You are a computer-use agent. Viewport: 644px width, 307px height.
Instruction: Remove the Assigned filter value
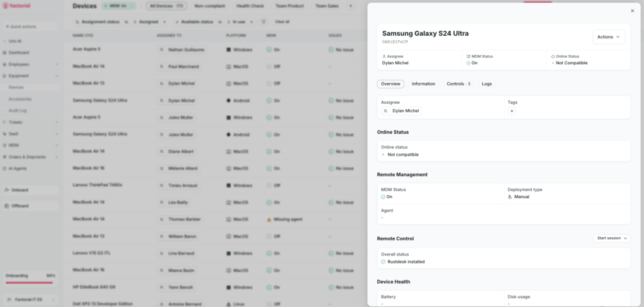tap(164, 21)
